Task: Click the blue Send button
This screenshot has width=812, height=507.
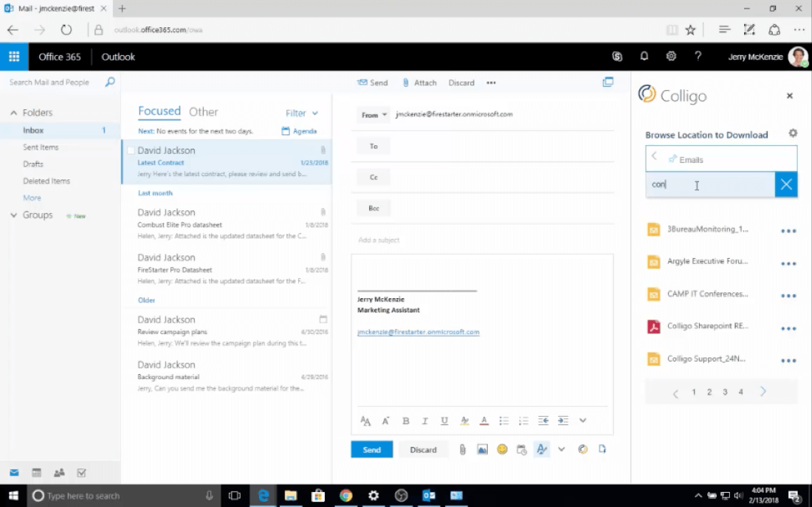Action: [371, 450]
